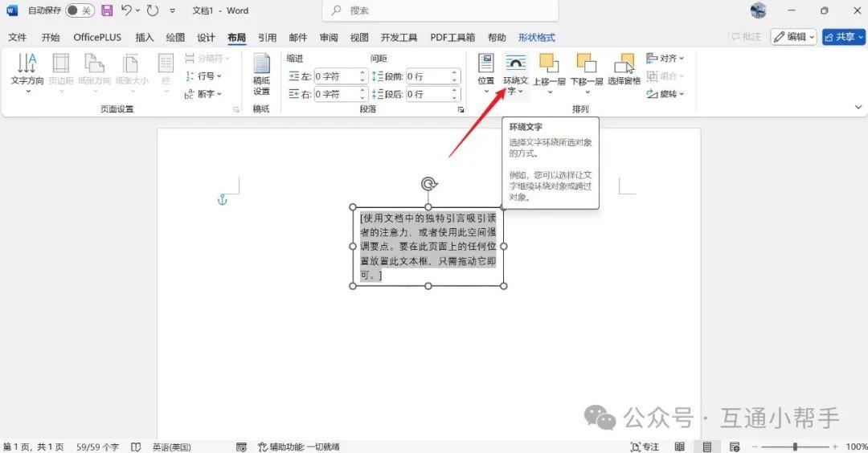868x453 pixels.
Task: Open the 行号 line numbers dropdown
Action: (x=203, y=75)
